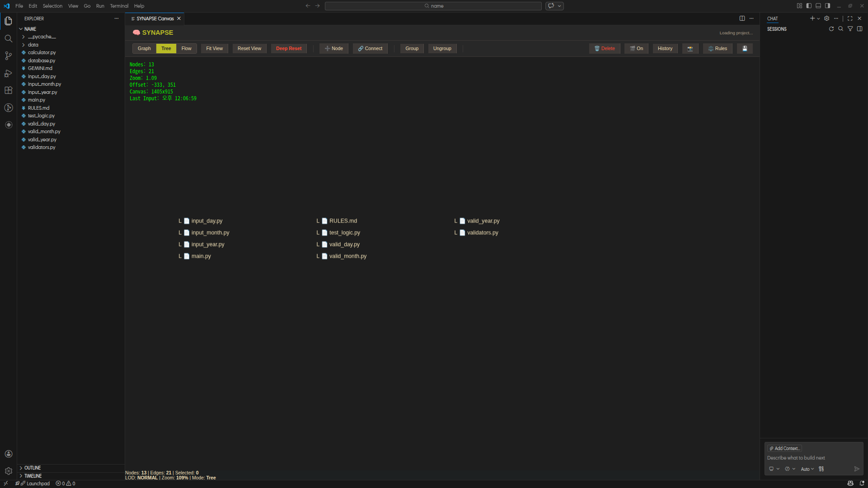868x488 pixels.
Task: Click the chat prompt input field
Action: [809, 458]
